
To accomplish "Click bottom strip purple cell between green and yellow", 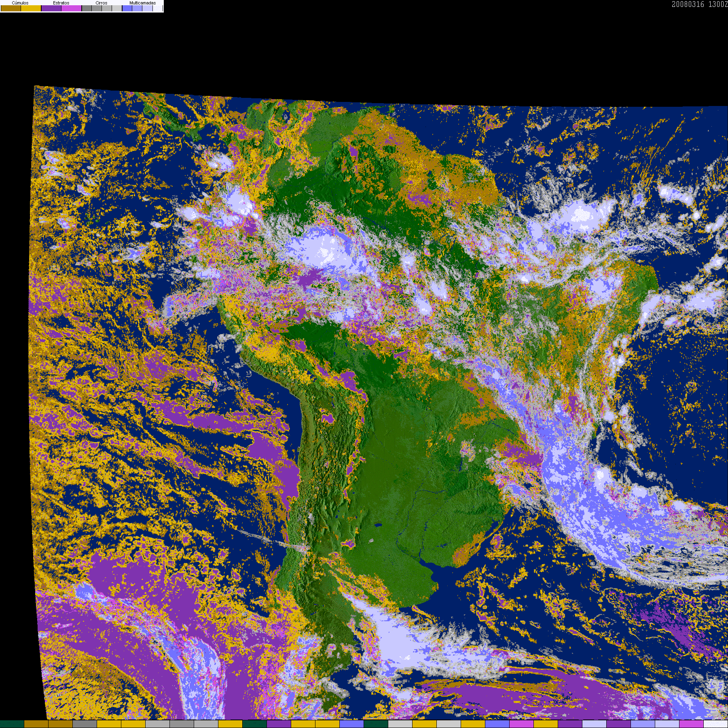I will pos(279,724).
